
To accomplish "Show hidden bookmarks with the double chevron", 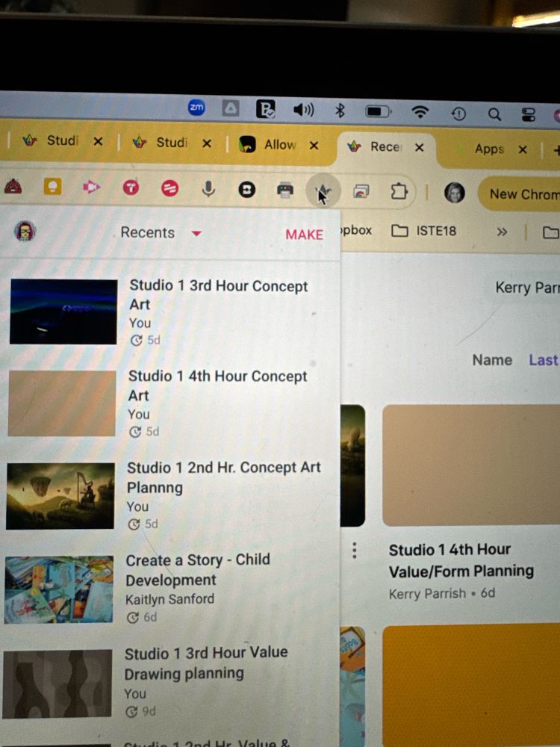I will [x=502, y=232].
